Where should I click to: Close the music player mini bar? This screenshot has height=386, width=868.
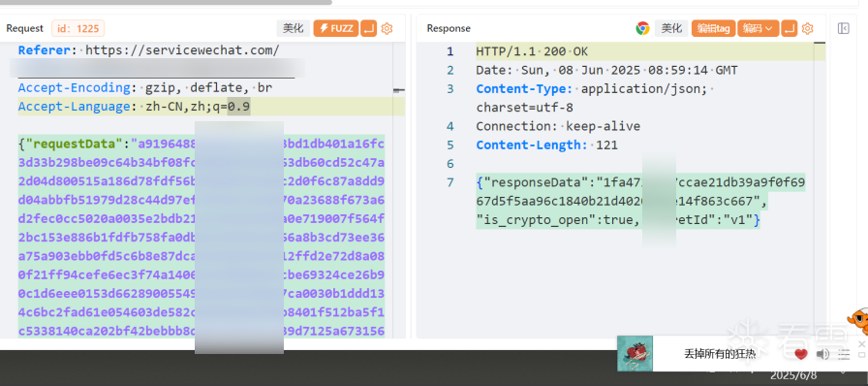coord(861,344)
